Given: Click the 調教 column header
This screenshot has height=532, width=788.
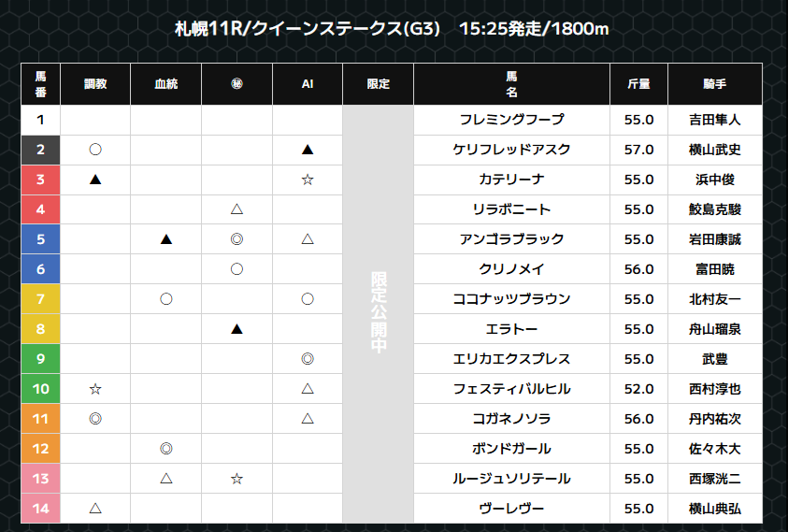Looking at the screenshot, I should pyautogui.click(x=95, y=84).
